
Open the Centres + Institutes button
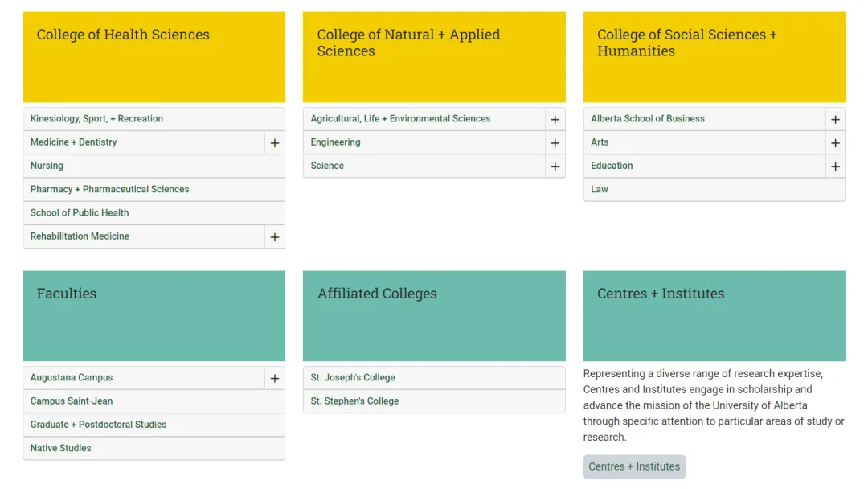[634, 466]
